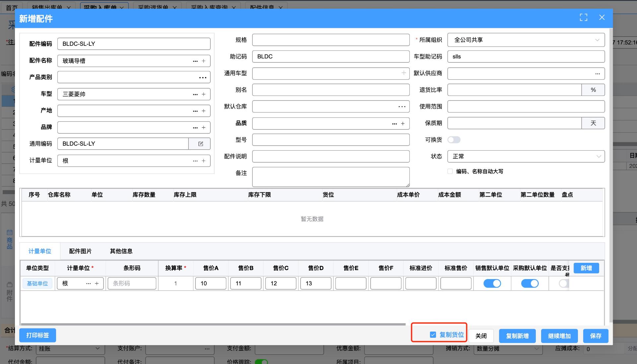Click the 使用范围 input field
This screenshot has height=364, width=637.
point(526,107)
